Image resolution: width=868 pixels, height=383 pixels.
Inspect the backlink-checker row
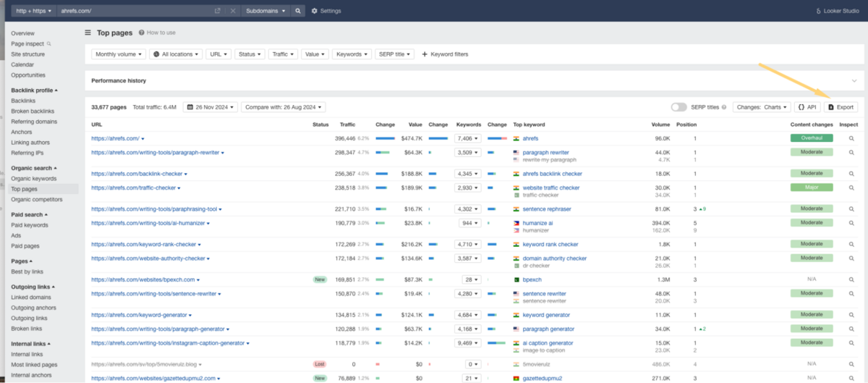pos(851,174)
